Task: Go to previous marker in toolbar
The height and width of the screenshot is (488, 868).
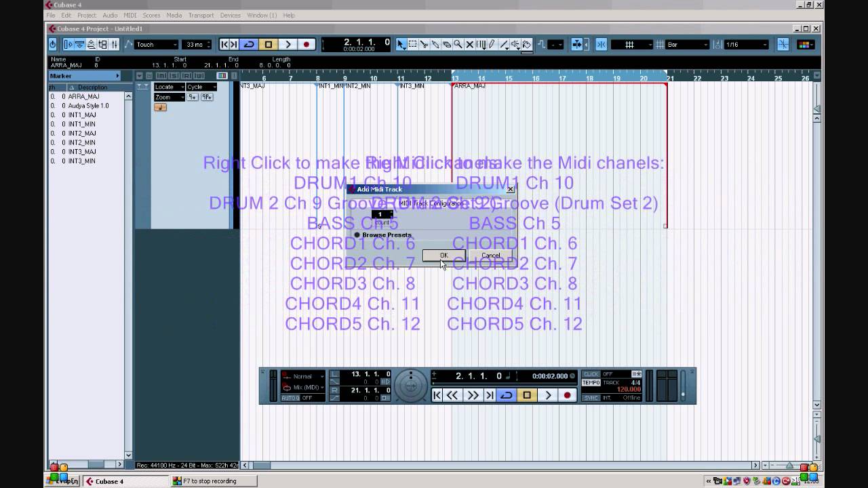Action: tap(224, 45)
